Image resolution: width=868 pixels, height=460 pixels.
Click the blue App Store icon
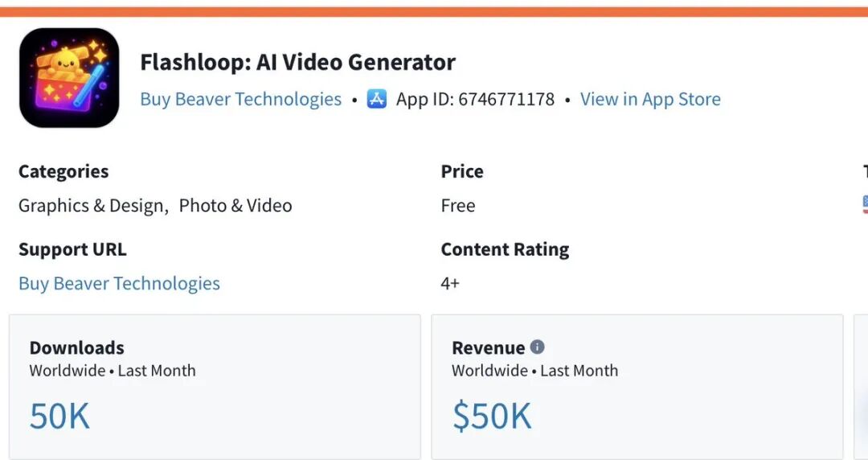(x=377, y=99)
